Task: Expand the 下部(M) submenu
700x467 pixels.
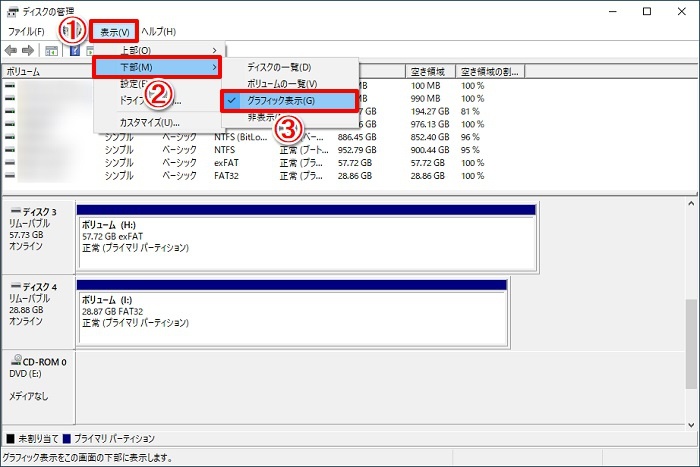Action: [x=157, y=67]
